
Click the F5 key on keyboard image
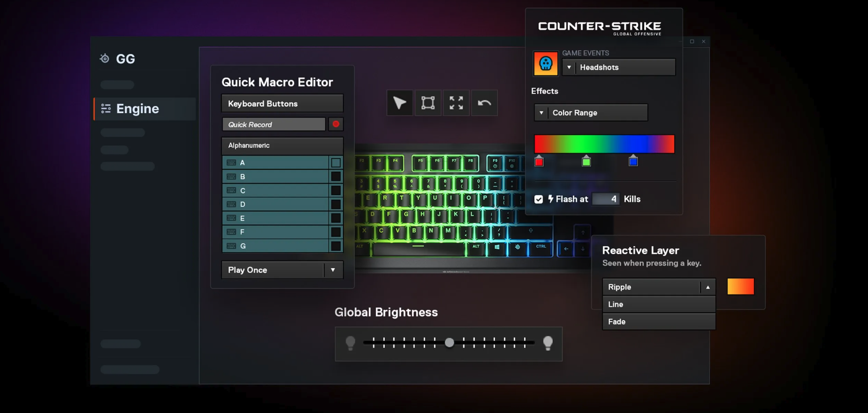pos(420,162)
